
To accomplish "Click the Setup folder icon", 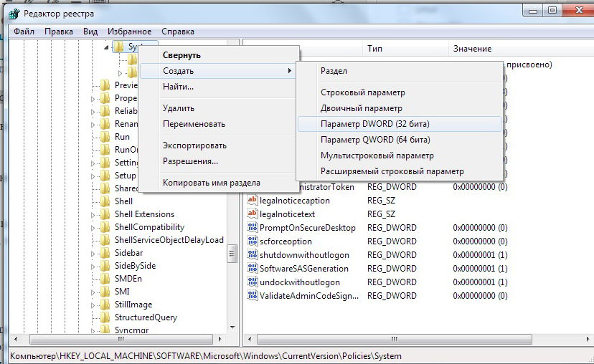I will click(x=105, y=175).
